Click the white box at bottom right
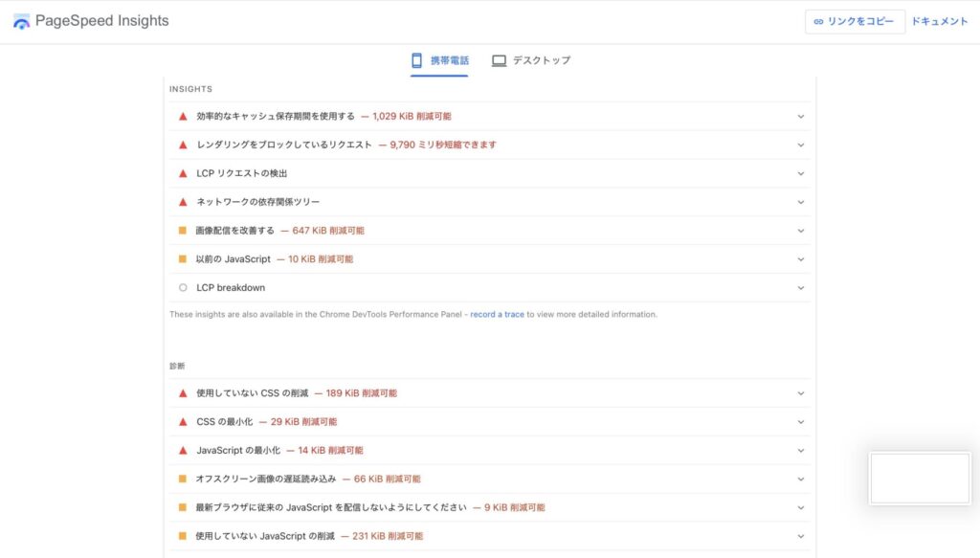The height and width of the screenshot is (558, 980). point(919,478)
